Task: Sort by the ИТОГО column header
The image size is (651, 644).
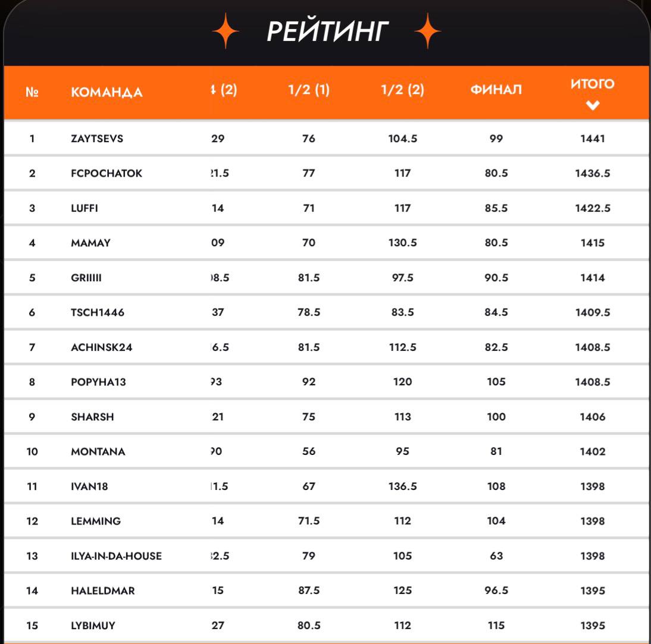Action: point(593,83)
